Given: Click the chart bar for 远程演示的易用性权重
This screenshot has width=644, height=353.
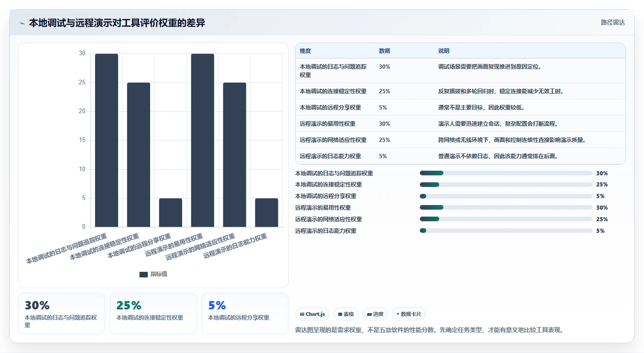Looking at the screenshot, I should coord(202,140).
